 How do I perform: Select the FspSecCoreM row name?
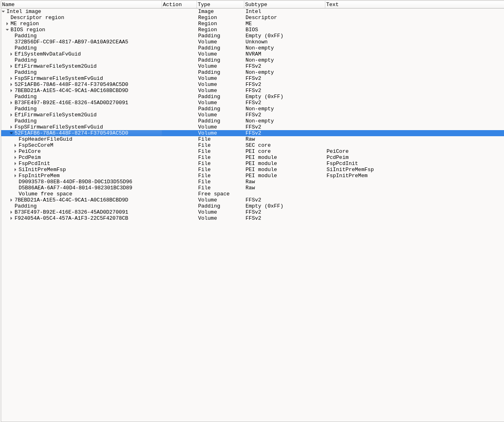tap(36, 145)
